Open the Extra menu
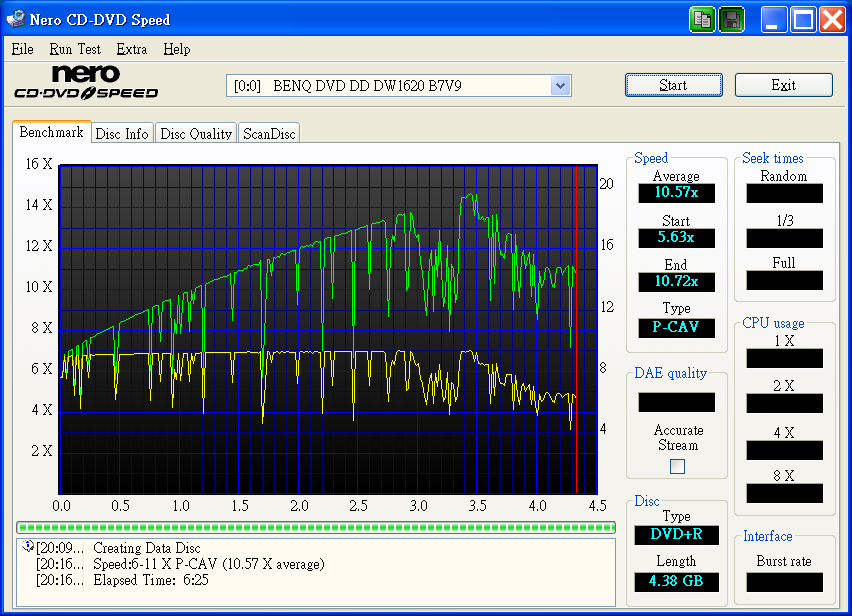Screen dimensions: 852x616 pos(131,49)
